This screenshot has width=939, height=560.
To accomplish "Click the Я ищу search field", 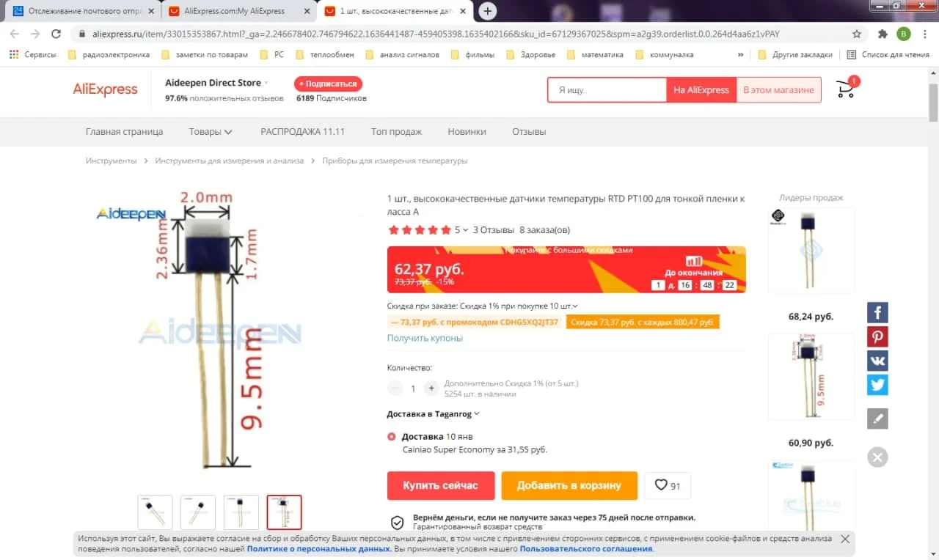I will (x=607, y=90).
